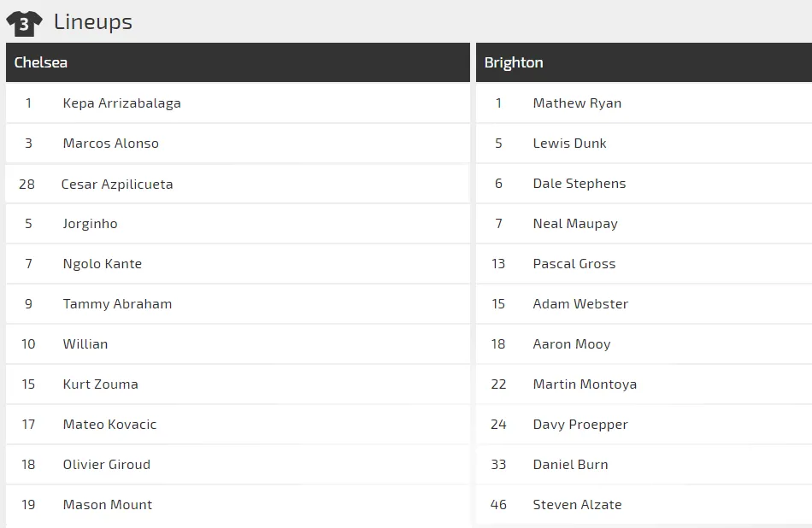Open Mathew Ryan's player entry
Image resolution: width=812 pixels, height=528 pixels.
(577, 103)
